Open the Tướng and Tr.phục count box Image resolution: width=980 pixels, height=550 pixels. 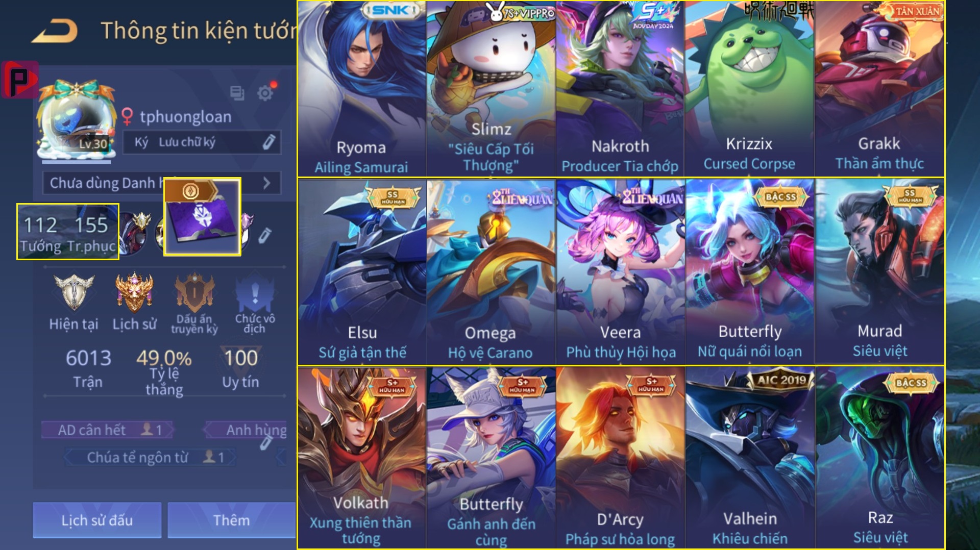click(x=68, y=232)
